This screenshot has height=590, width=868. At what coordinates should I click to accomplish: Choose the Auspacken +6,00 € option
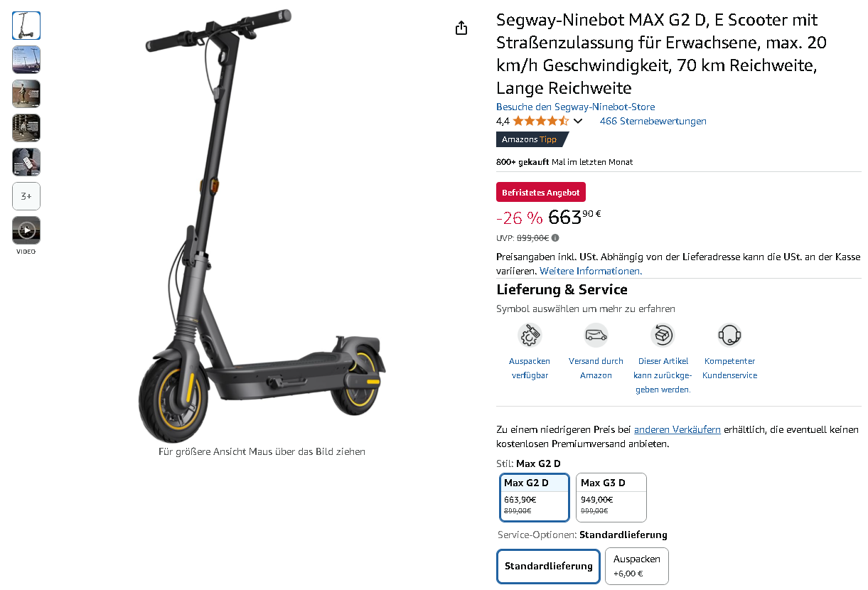tap(637, 566)
